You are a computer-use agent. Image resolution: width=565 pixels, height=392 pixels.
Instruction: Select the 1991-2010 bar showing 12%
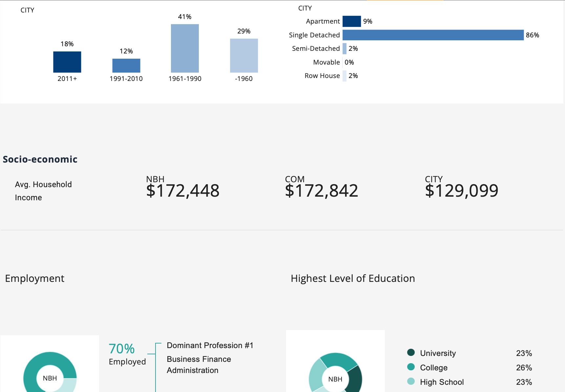[x=126, y=66]
